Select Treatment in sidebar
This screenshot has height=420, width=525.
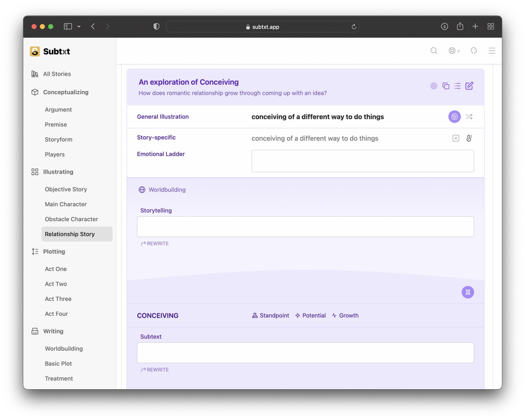coord(59,379)
